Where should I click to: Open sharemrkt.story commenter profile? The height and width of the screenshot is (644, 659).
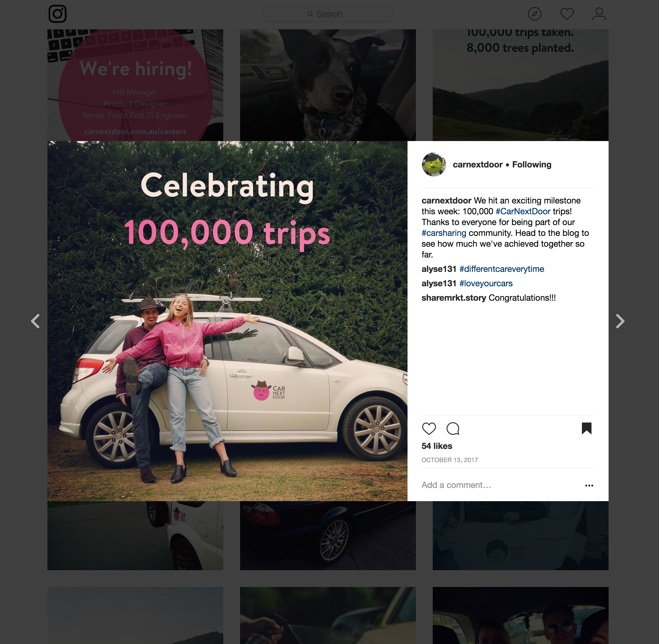454,298
